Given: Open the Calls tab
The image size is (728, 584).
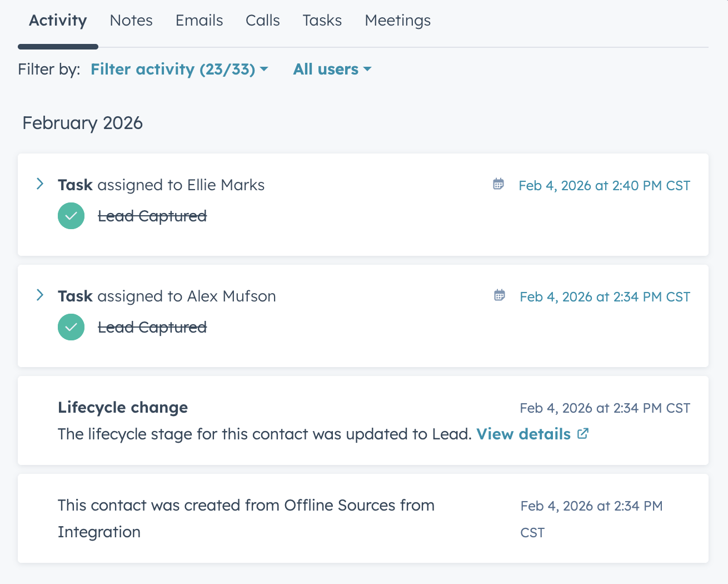Looking at the screenshot, I should point(262,21).
